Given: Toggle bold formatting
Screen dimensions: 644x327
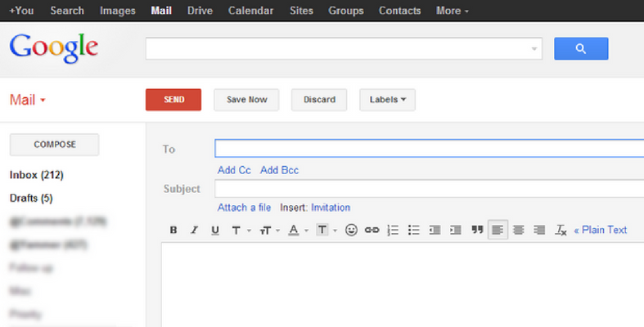Looking at the screenshot, I should click(x=173, y=230).
